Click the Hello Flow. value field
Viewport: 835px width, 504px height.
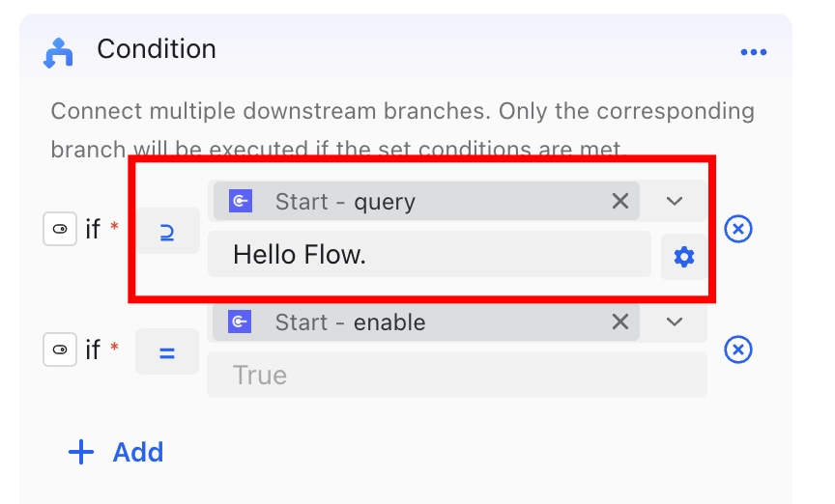pyautogui.click(x=429, y=254)
